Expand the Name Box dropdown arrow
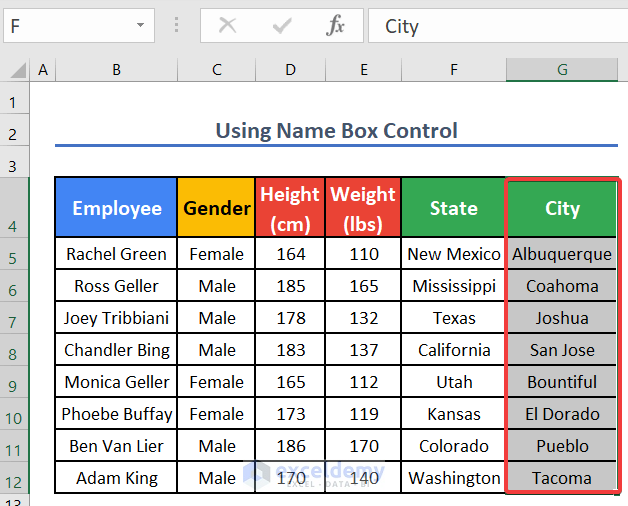Image resolution: width=628 pixels, height=506 pixels. [140, 25]
